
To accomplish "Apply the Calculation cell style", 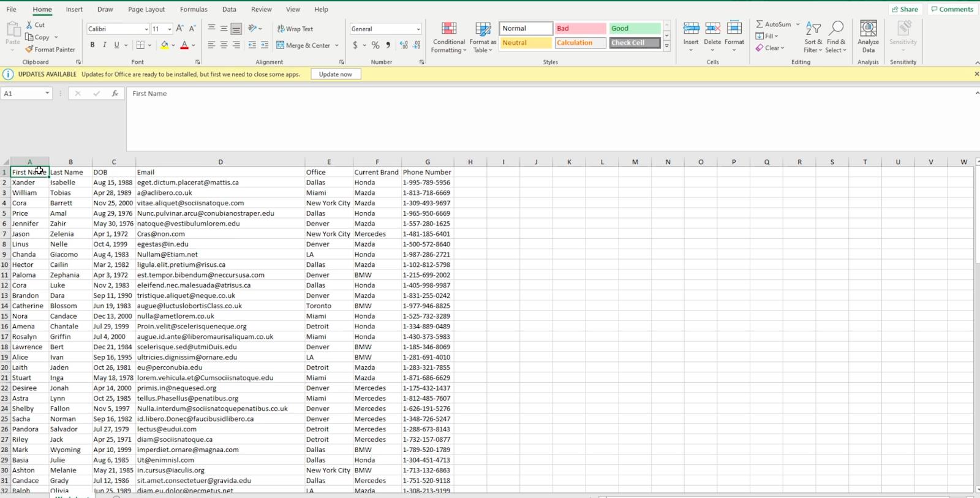I will [580, 43].
